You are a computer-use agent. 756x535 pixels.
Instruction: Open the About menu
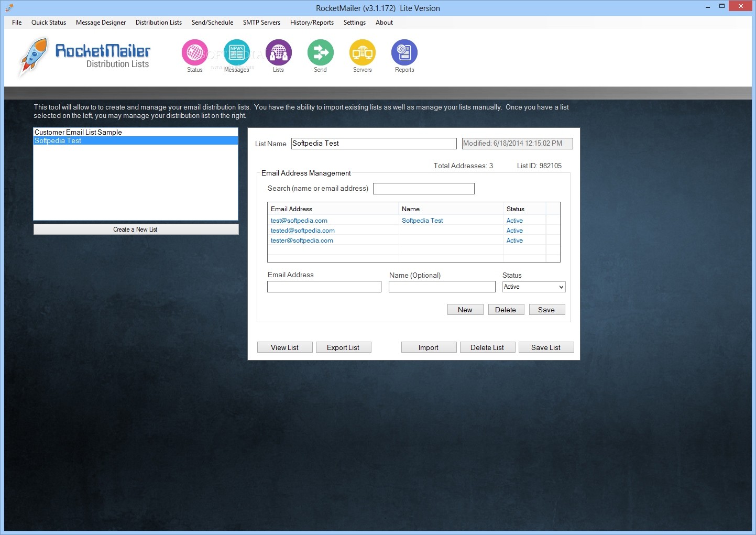384,23
